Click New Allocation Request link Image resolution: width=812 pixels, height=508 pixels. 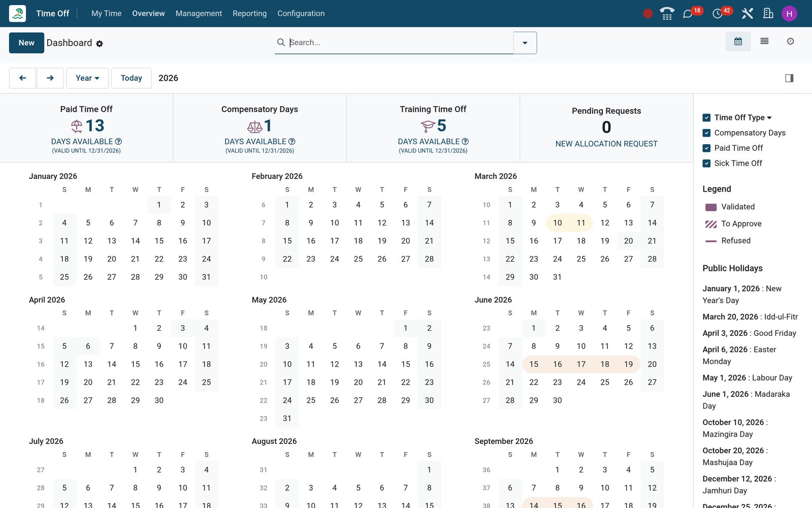coord(606,144)
